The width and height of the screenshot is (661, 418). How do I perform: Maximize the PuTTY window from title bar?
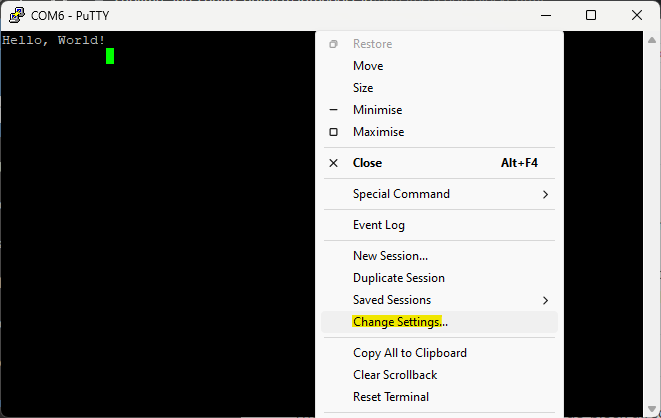click(x=591, y=15)
